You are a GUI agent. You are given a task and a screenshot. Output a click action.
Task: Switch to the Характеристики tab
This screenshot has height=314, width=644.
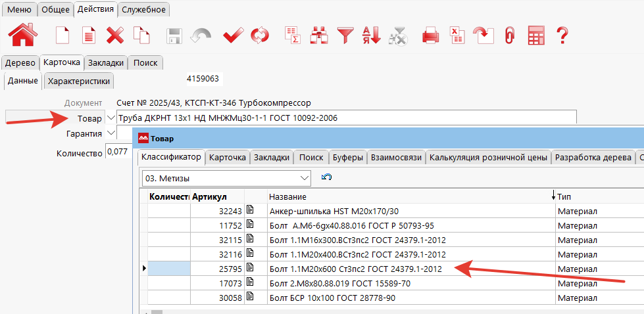[x=80, y=81]
